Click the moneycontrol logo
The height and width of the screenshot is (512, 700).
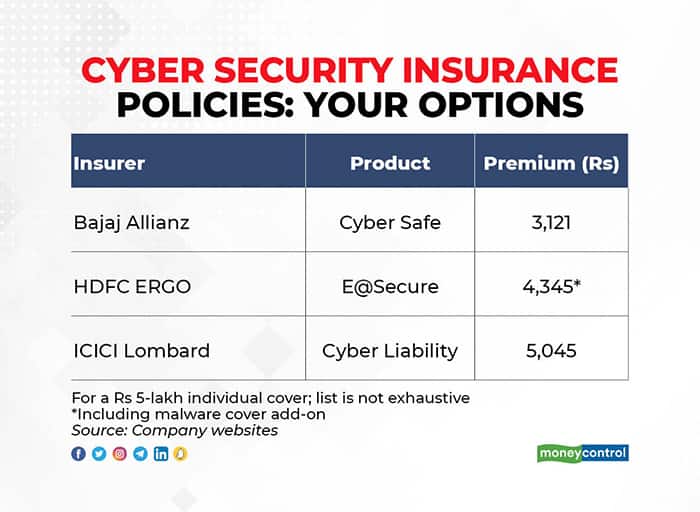point(583,453)
